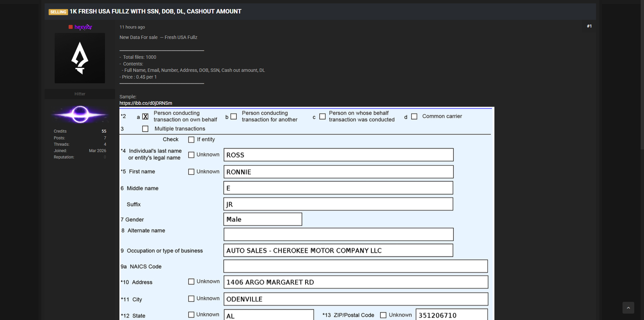Click the empty Alternate name field
The image size is (644, 320).
coord(338,234)
